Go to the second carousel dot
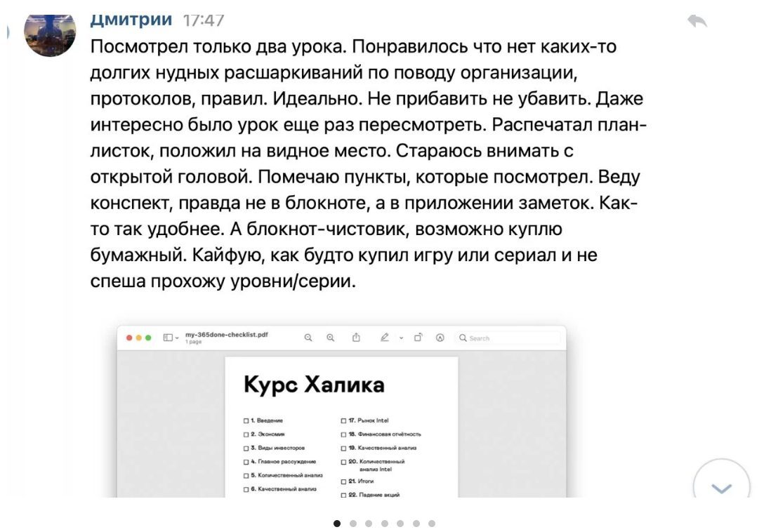 click(x=352, y=524)
